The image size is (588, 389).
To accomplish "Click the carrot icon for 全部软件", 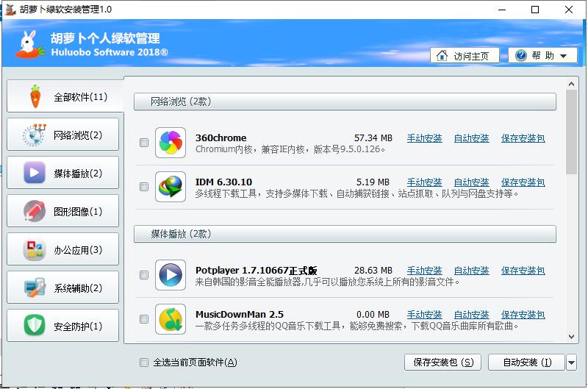I will [35, 96].
